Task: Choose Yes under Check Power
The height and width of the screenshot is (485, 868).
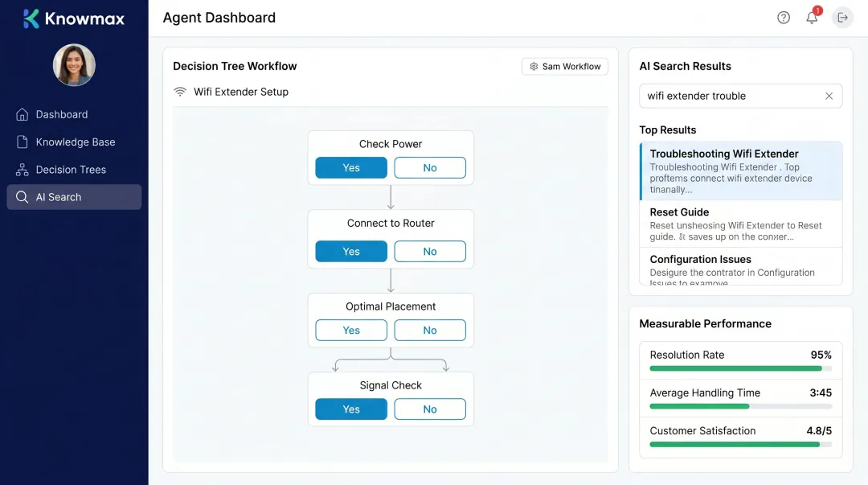Action: tap(351, 167)
